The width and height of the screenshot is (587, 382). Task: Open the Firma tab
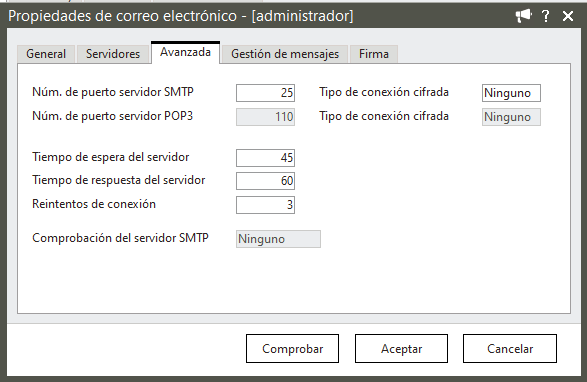click(374, 54)
